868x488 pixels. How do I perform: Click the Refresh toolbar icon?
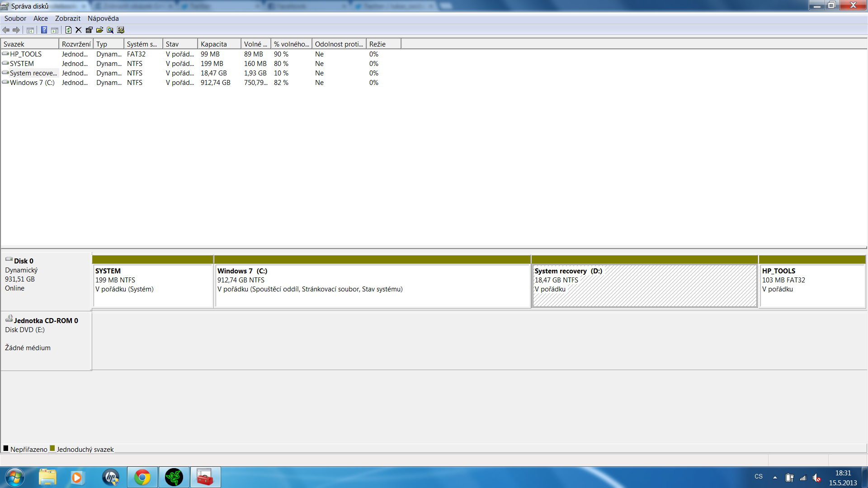pyautogui.click(x=68, y=30)
